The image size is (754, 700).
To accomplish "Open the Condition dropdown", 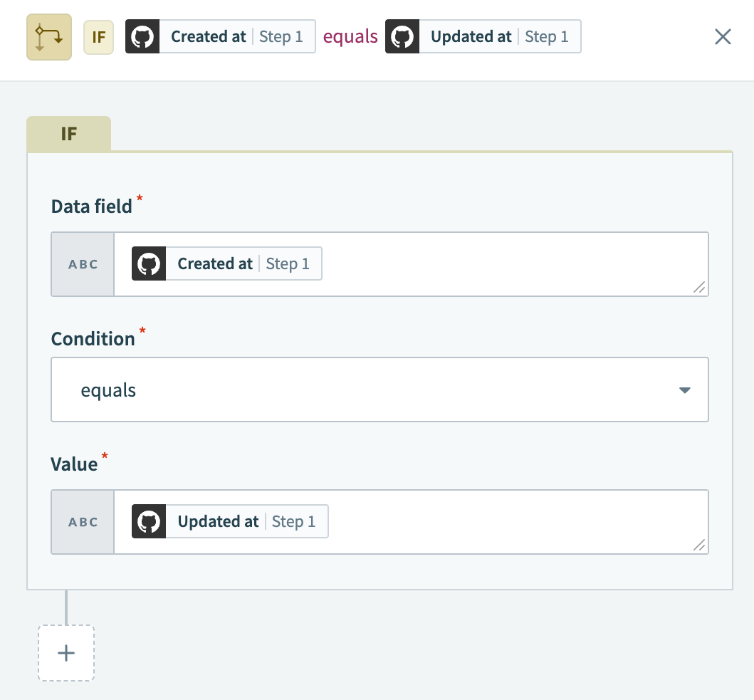I will click(379, 390).
